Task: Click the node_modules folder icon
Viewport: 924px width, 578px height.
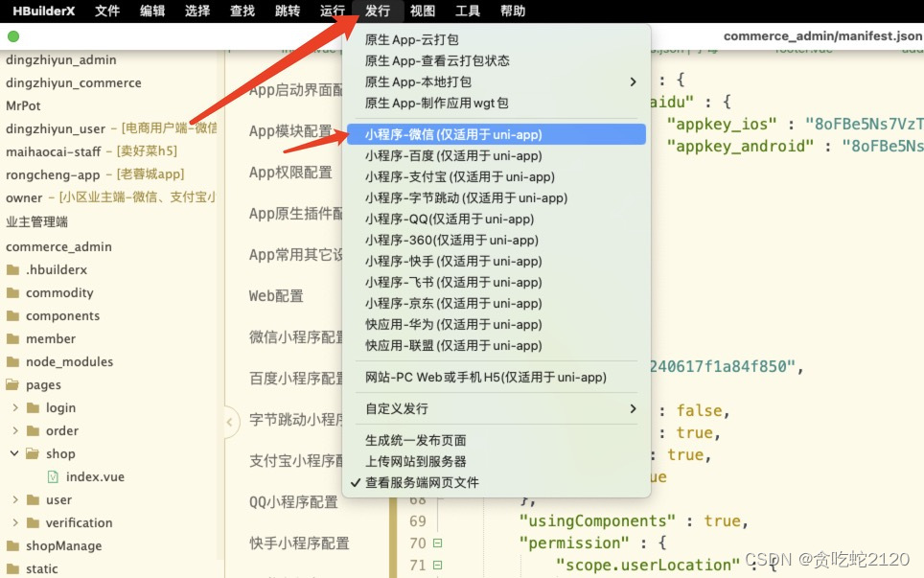Action: [12, 361]
